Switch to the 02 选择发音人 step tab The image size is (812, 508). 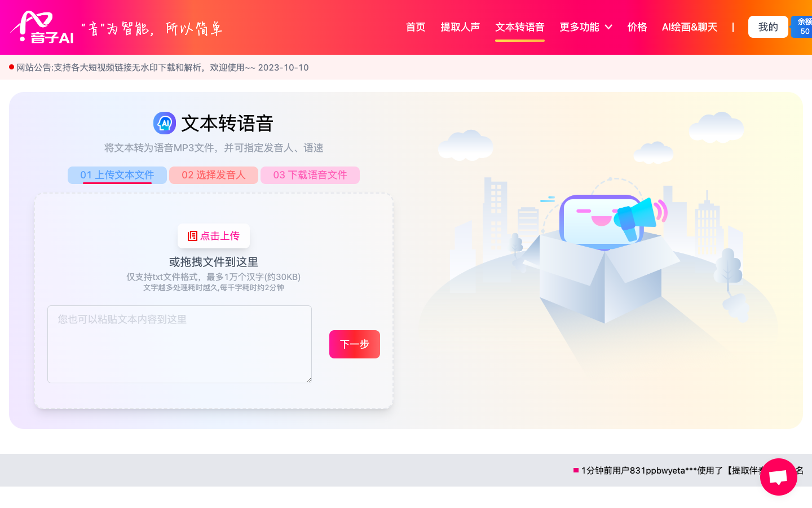tap(214, 175)
